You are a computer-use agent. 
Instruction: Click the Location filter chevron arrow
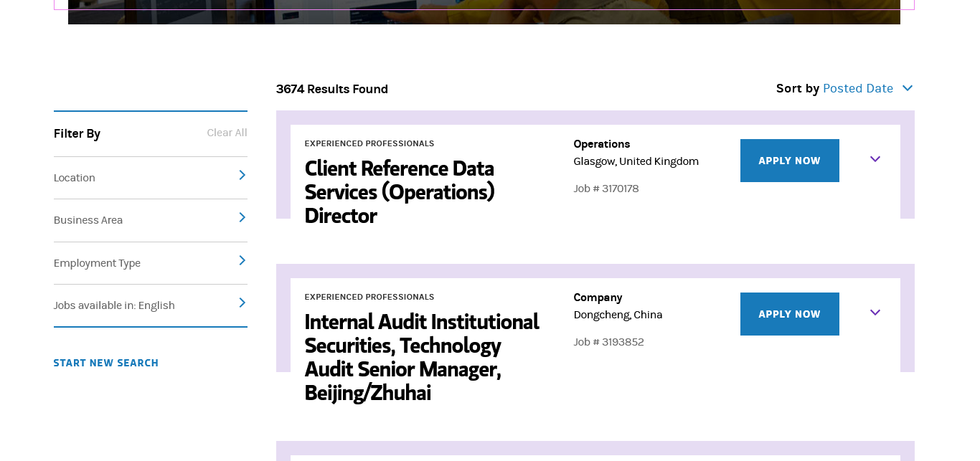tap(242, 175)
